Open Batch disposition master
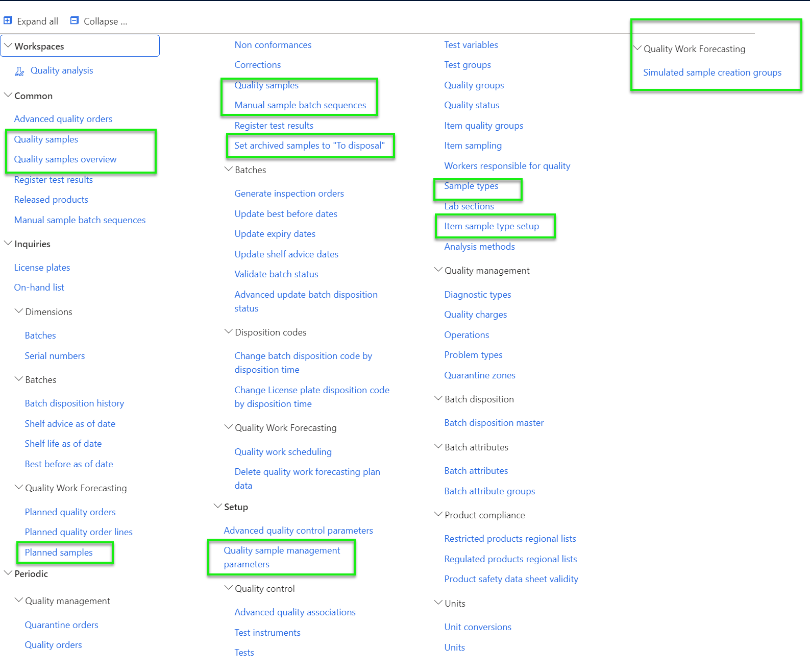This screenshot has width=810, height=672. pos(494,423)
